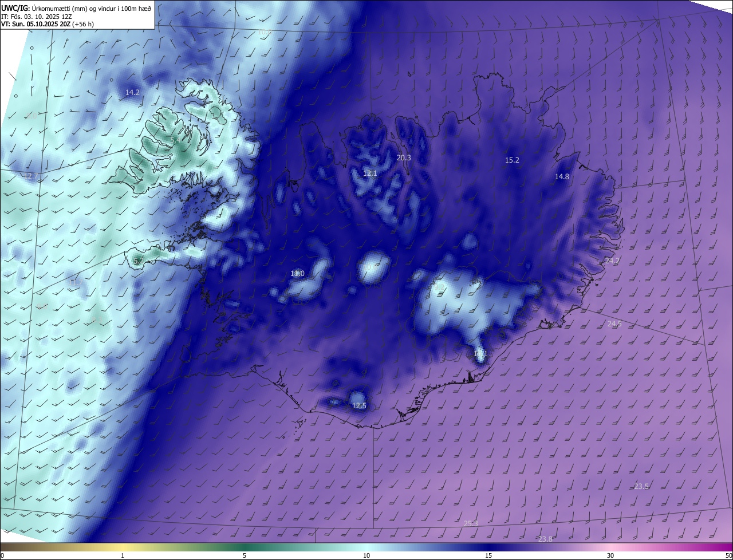Click the 12.7 value near the left edge
This screenshot has height=560, width=733.
pyautogui.click(x=30, y=176)
